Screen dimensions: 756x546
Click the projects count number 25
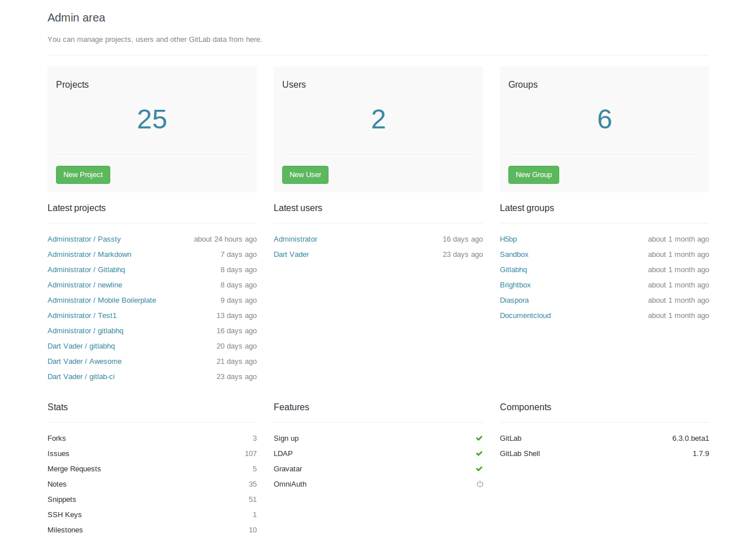[x=152, y=119]
